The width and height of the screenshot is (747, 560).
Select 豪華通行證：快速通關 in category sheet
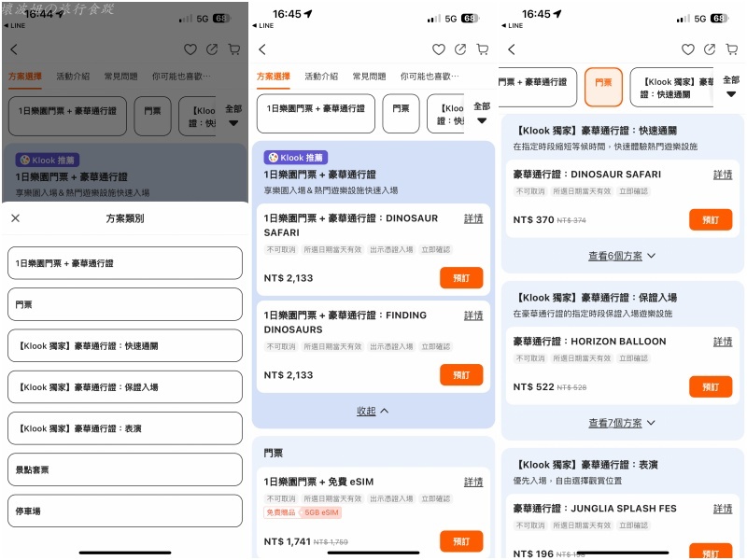pos(125,345)
